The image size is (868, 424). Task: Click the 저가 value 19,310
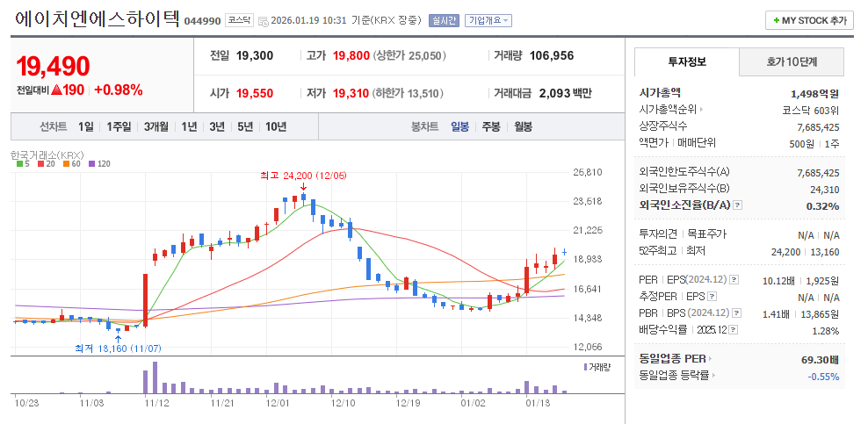tap(351, 93)
